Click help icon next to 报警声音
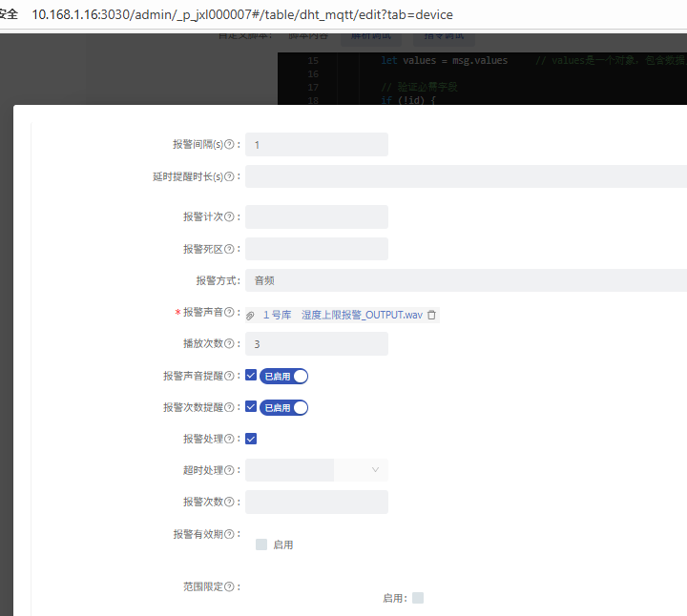Screen dimensions: 687x616 coord(229,312)
